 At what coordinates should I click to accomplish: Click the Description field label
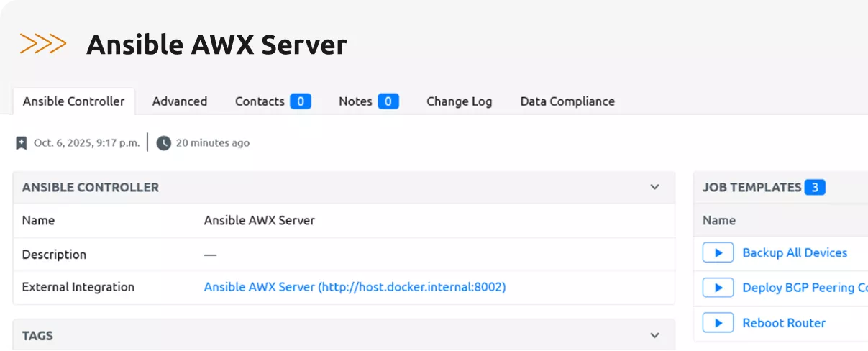54,255
